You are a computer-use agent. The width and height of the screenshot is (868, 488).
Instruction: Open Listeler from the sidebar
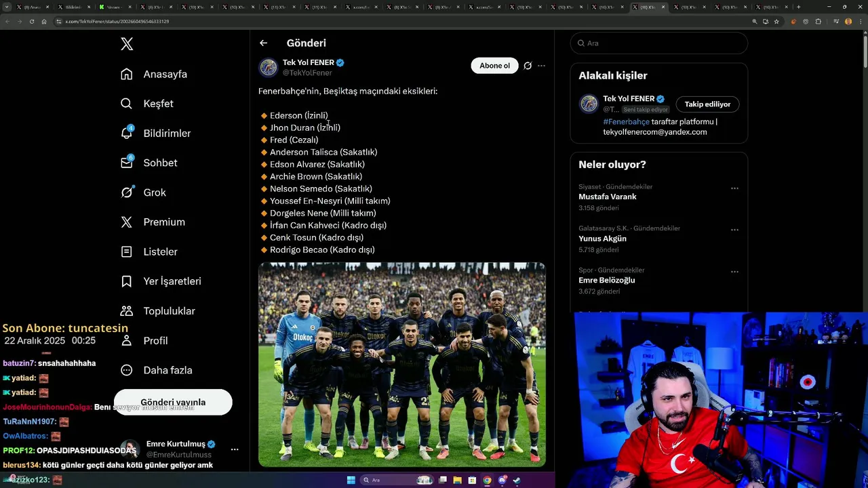(149, 251)
